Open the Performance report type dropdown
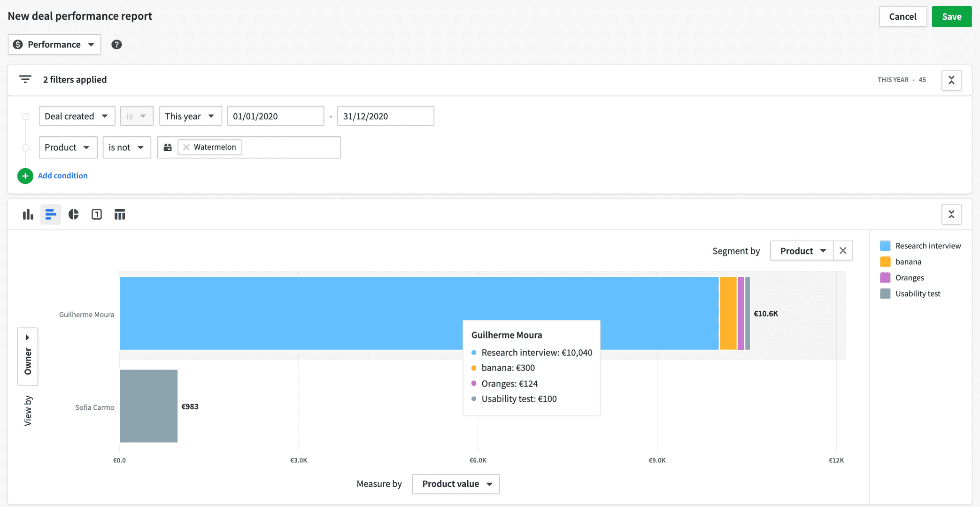Screen dimensions: 980x507 point(54,45)
